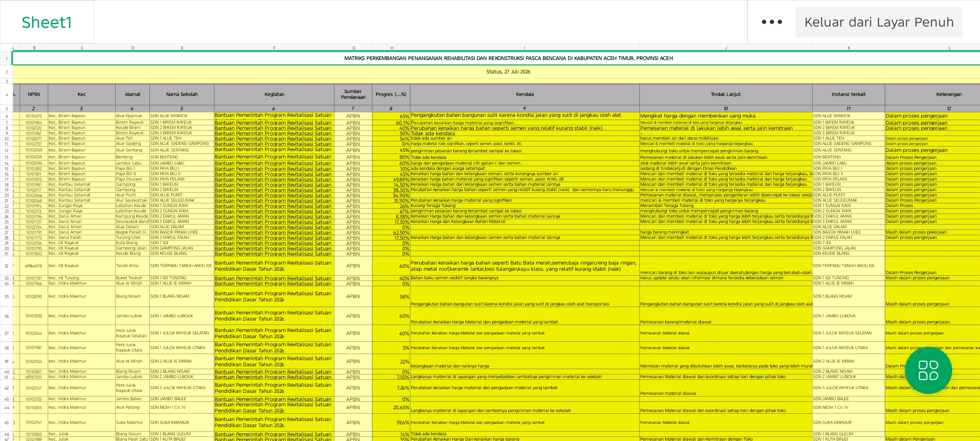Select Kegiatan cell in row 36
Image resolution: width=980 pixels, height=441 pixels.
point(274,316)
